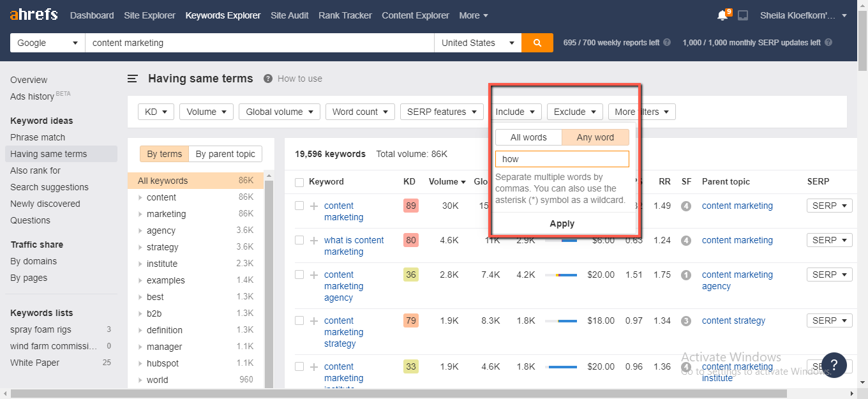Viewport: 868px width, 399px height.
Task: Open Dashboard in top navigation
Action: point(92,15)
